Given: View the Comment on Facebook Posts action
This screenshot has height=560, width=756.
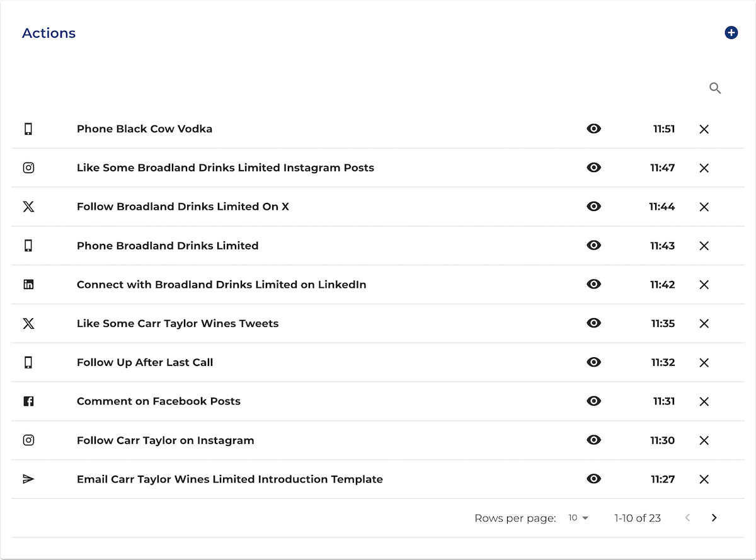Looking at the screenshot, I should pyautogui.click(x=593, y=401).
